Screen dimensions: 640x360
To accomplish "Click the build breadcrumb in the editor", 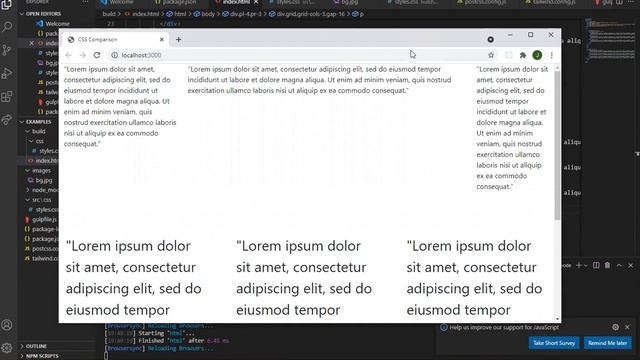I will (x=109, y=14).
